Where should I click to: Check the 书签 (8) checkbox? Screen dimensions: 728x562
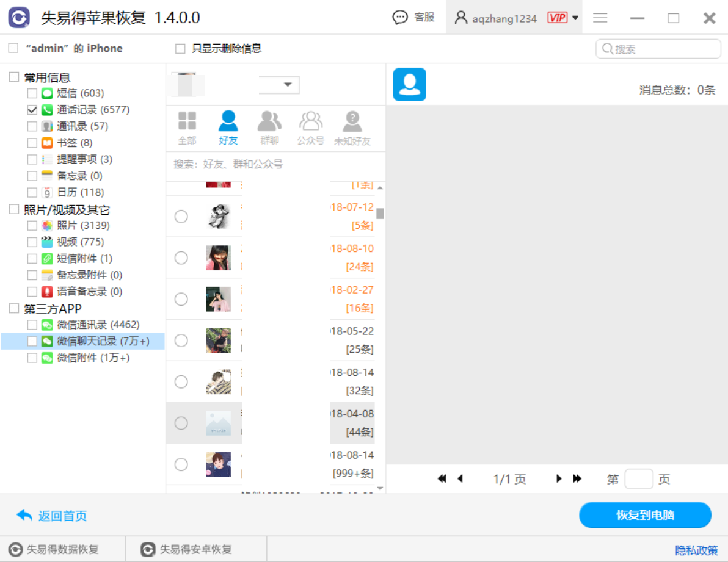32,143
